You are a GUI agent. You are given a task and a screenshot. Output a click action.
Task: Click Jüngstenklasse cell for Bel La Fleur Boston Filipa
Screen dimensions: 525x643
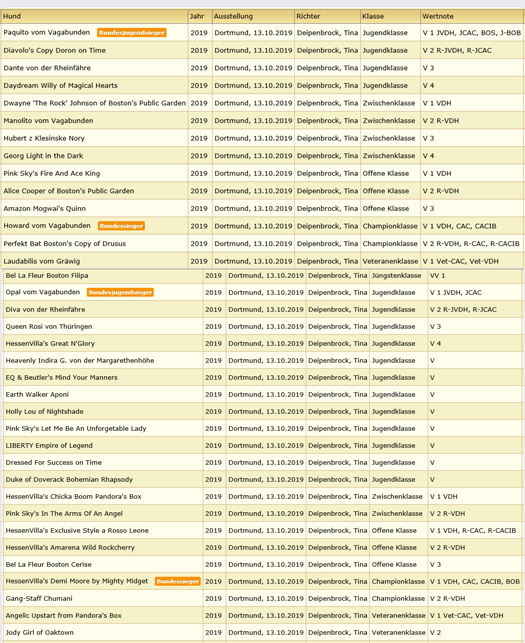pyautogui.click(x=396, y=276)
